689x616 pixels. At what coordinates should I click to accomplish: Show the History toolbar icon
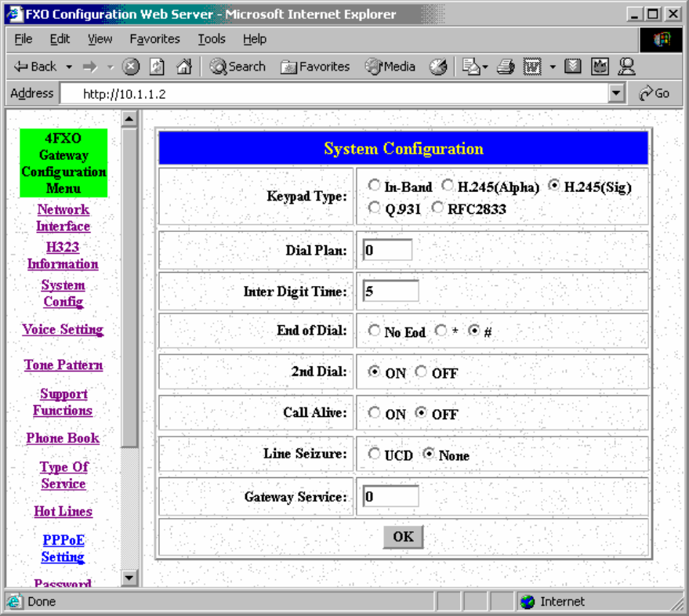tap(438, 67)
